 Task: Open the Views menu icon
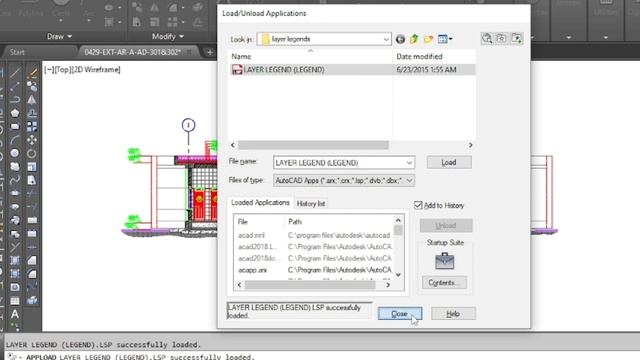[442, 39]
